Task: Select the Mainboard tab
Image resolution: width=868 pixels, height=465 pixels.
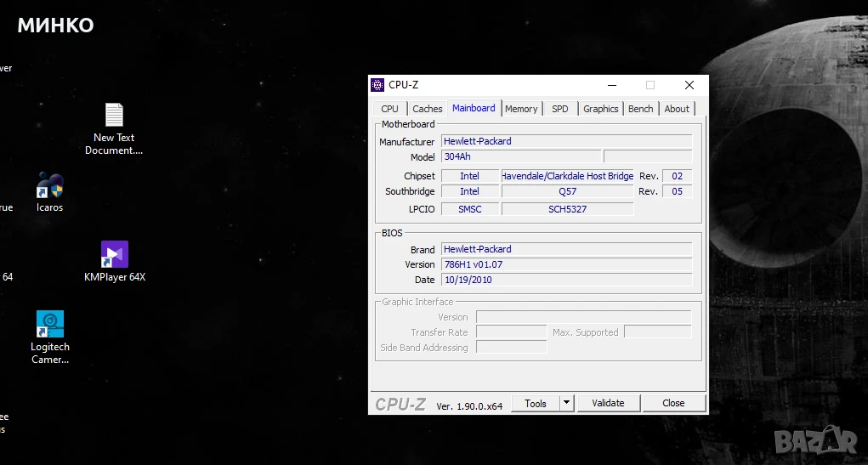Action: point(474,108)
